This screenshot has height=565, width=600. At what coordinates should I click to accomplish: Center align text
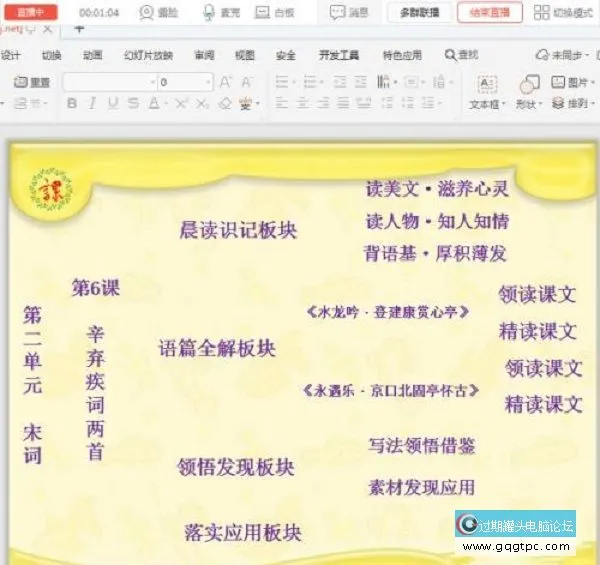[x=303, y=103]
